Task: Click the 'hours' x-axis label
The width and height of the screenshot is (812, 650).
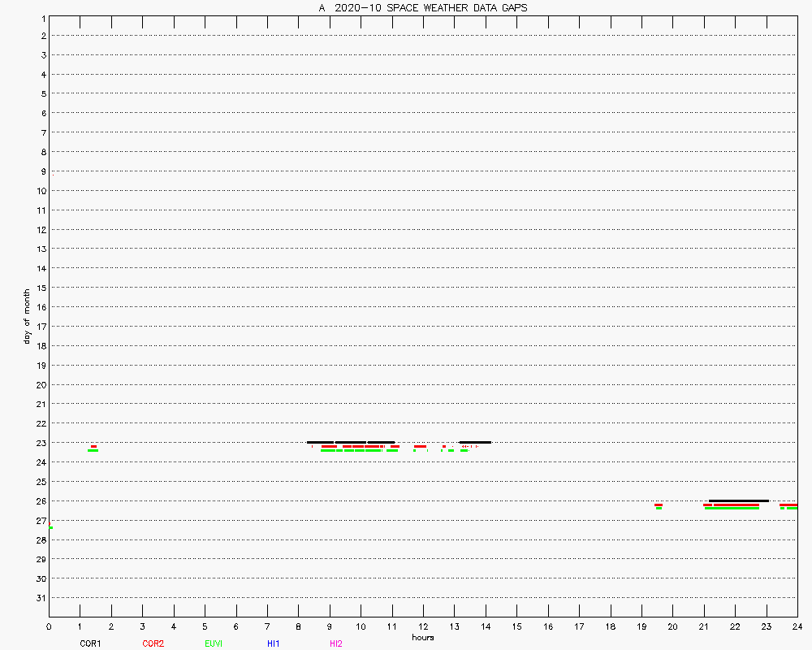Action: click(422, 637)
